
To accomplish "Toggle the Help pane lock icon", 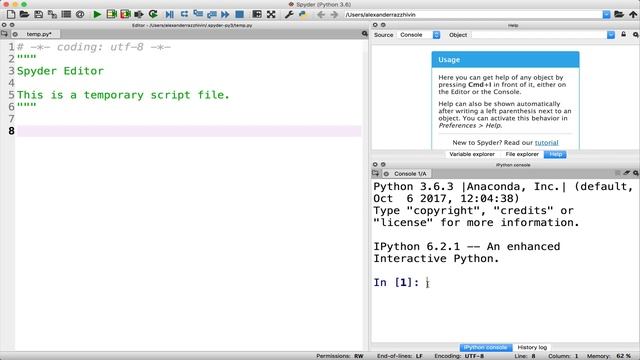I will (624, 35).
